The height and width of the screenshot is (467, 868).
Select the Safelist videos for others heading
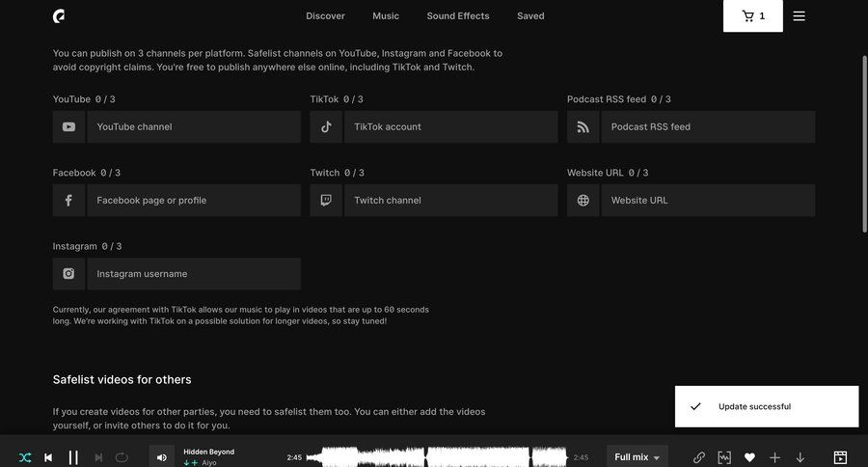coord(122,379)
